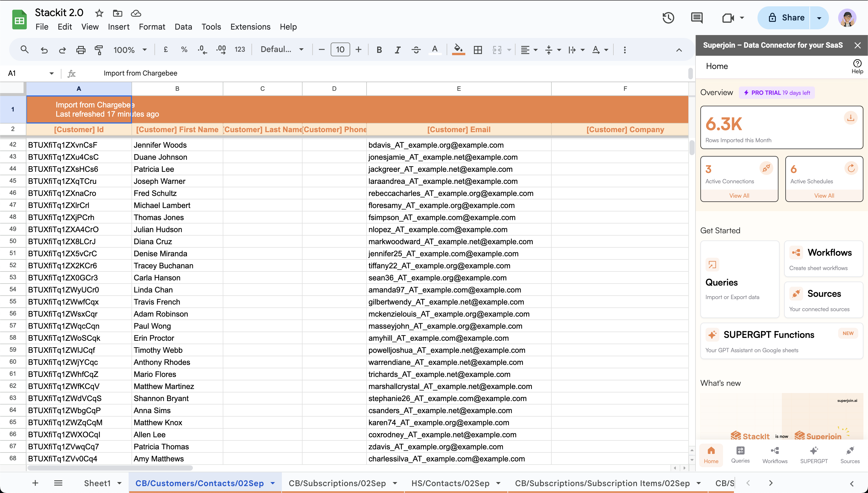Viewport: 868px width, 493px height.
Task: Switch to CB/Subscriptions/02Sep sheet tab
Action: pyautogui.click(x=337, y=483)
